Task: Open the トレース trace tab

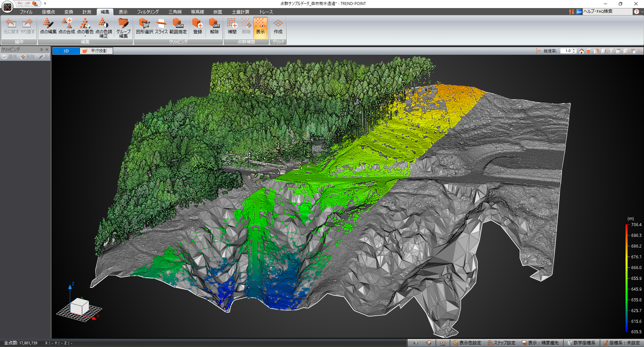Action: pos(266,12)
